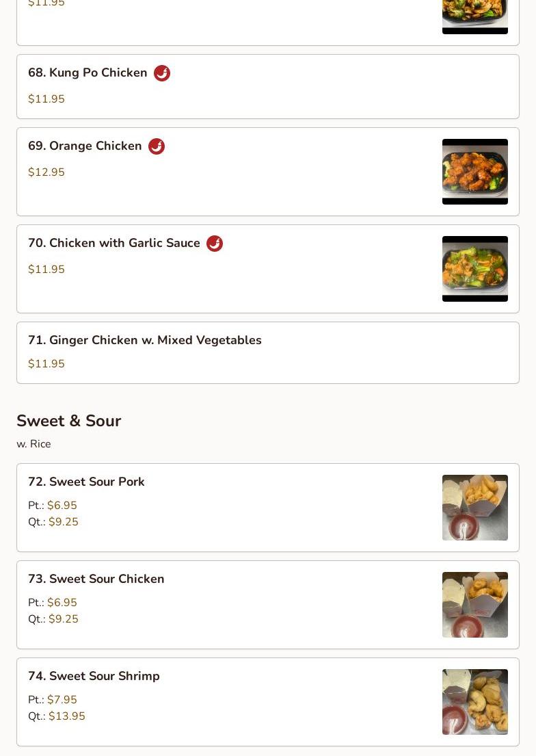Viewport: 536px width, 756px height.
Task: Click the spicy icon beside Kung Po Chicken
Action: pyautogui.click(x=162, y=73)
